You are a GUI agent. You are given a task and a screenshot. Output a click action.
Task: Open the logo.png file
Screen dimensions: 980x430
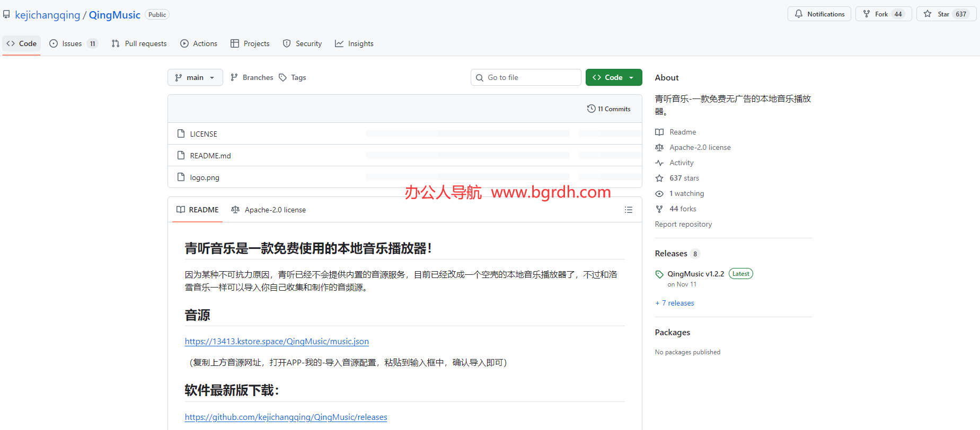pyautogui.click(x=205, y=177)
